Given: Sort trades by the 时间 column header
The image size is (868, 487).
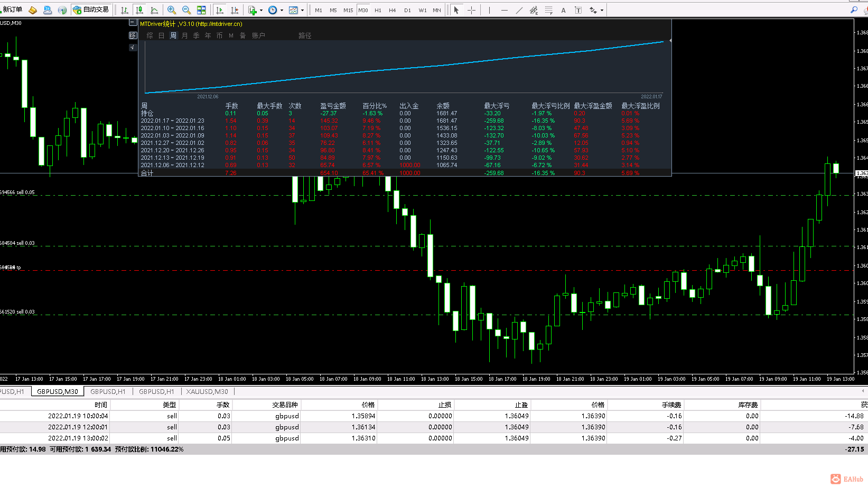Looking at the screenshot, I should click(x=101, y=405).
